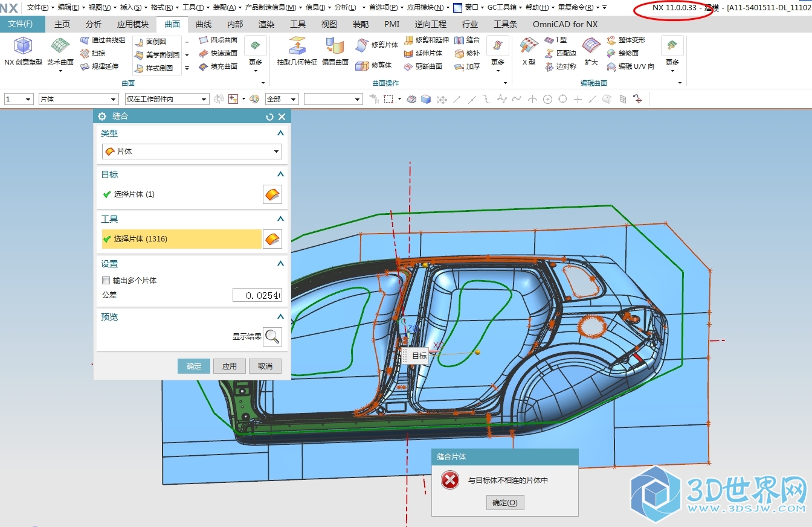Image resolution: width=812 pixels, height=527 pixels.
Task: Open the 片体 selection filter dropdown
Action: [79, 99]
